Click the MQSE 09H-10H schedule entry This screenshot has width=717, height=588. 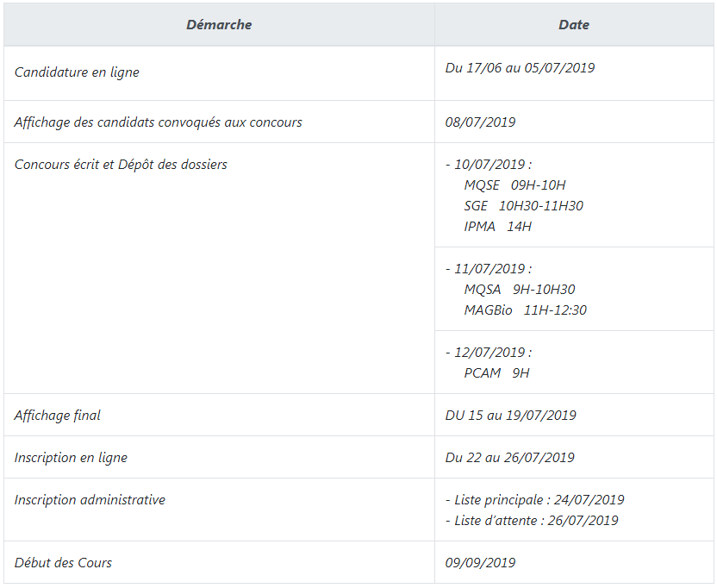coord(514,185)
